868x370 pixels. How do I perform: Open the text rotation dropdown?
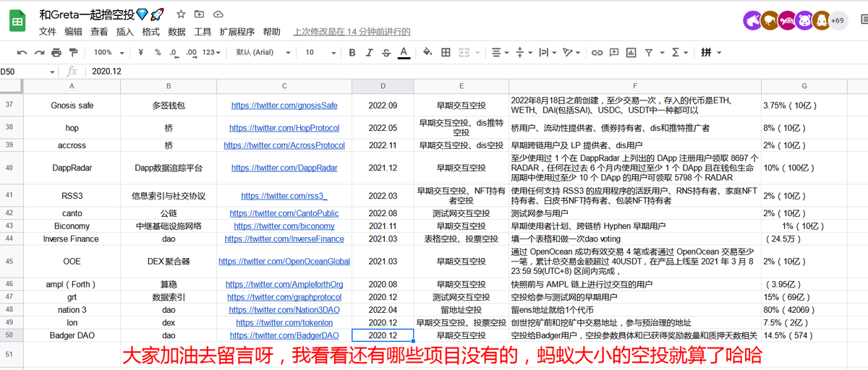click(x=571, y=53)
